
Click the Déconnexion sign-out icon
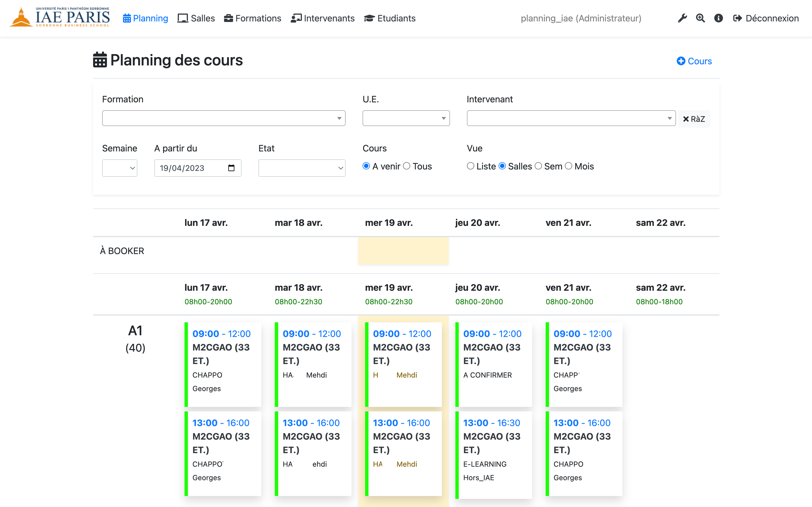click(x=737, y=18)
